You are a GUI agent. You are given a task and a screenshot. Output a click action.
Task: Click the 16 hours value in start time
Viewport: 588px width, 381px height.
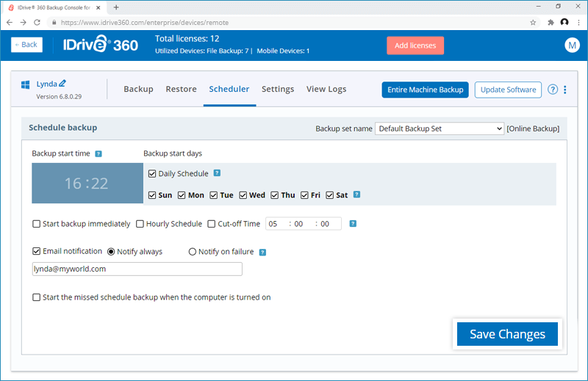pos(73,184)
